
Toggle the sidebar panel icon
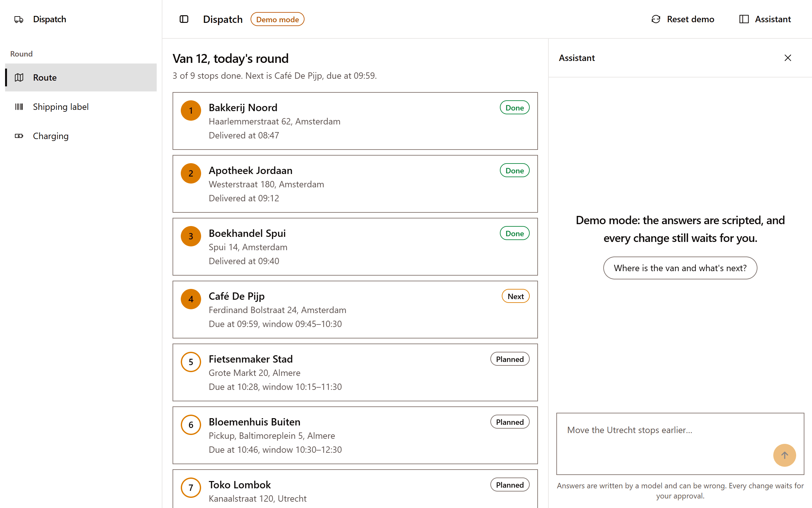pos(184,19)
